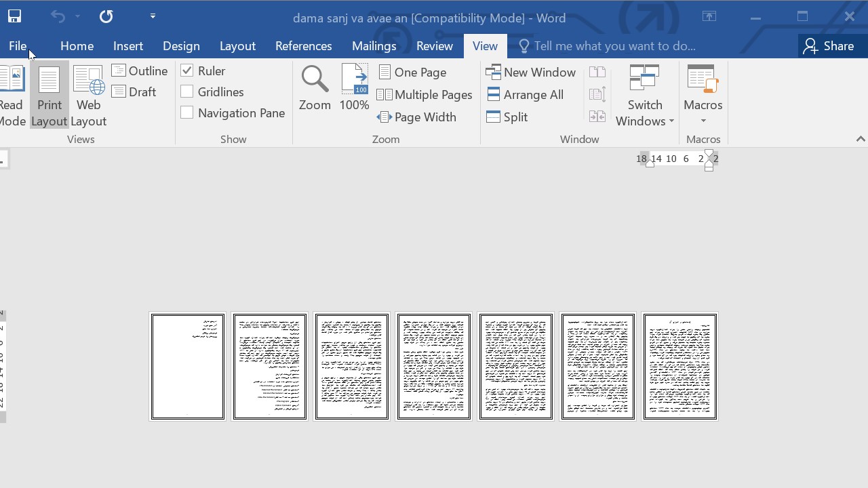This screenshot has height=488, width=868.
Task: Undo the last action
Action: coord(58,16)
